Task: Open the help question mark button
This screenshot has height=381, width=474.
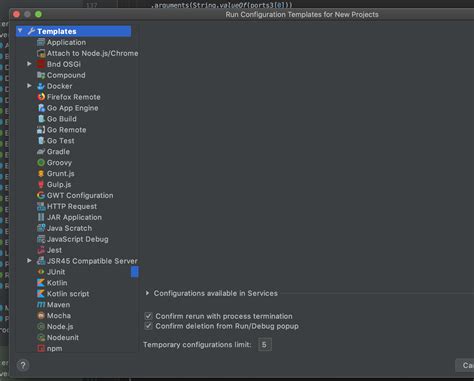Action: (23, 365)
